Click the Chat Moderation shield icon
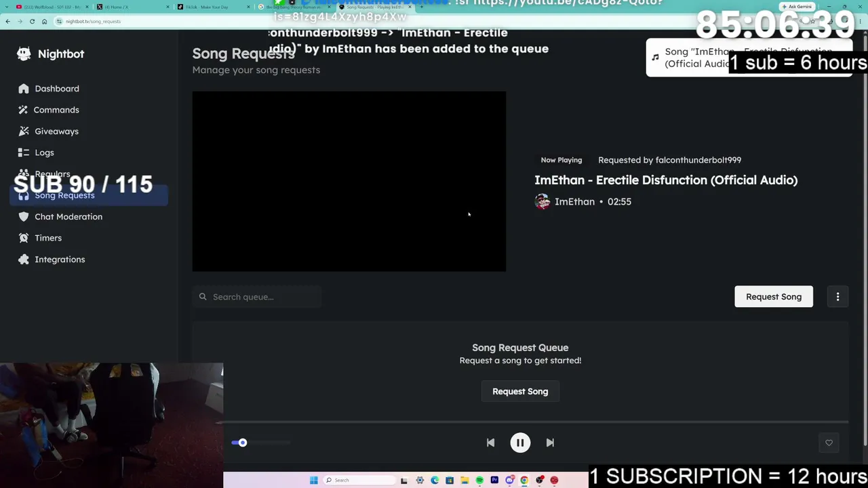This screenshot has width=868, height=488. (x=24, y=217)
